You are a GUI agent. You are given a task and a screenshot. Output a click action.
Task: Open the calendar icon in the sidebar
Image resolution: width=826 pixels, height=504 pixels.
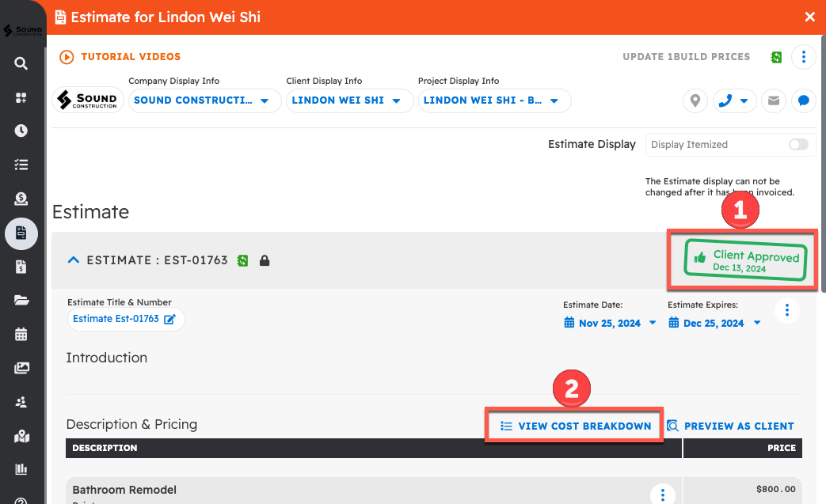pyautogui.click(x=21, y=334)
